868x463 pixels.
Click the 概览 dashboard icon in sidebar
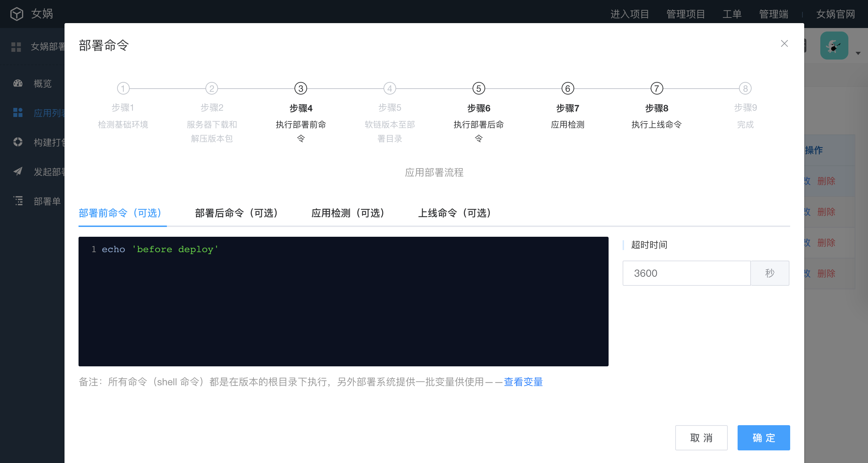[x=18, y=83]
